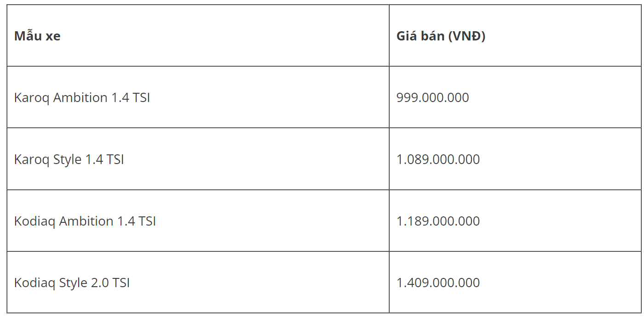Click the word "Kodiaq" in the Kodiaq Style row
Screen dimensions: 644x317
(34, 283)
